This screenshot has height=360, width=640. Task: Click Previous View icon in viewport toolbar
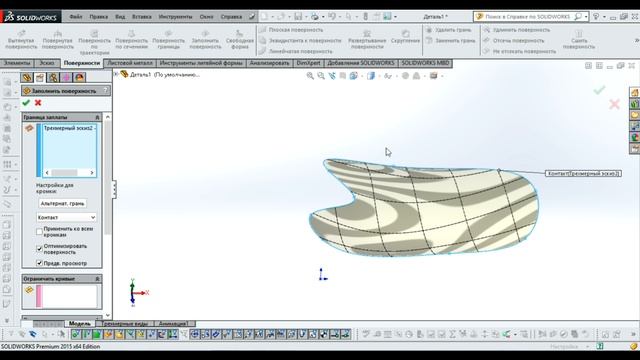pos(332,76)
